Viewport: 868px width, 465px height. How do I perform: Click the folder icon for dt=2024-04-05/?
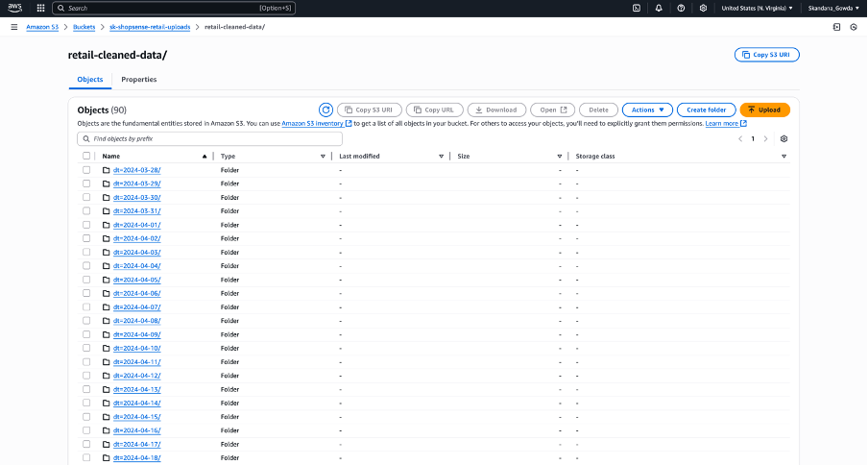[x=107, y=280]
